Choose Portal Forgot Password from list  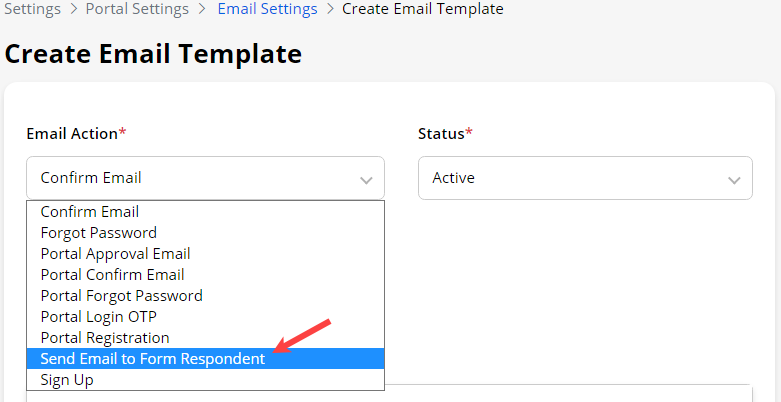point(121,296)
